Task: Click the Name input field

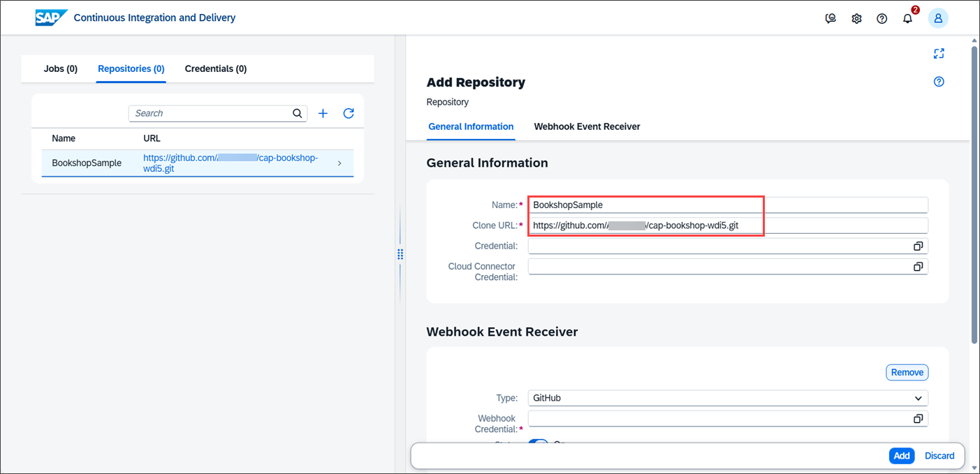Action: (x=728, y=205)
